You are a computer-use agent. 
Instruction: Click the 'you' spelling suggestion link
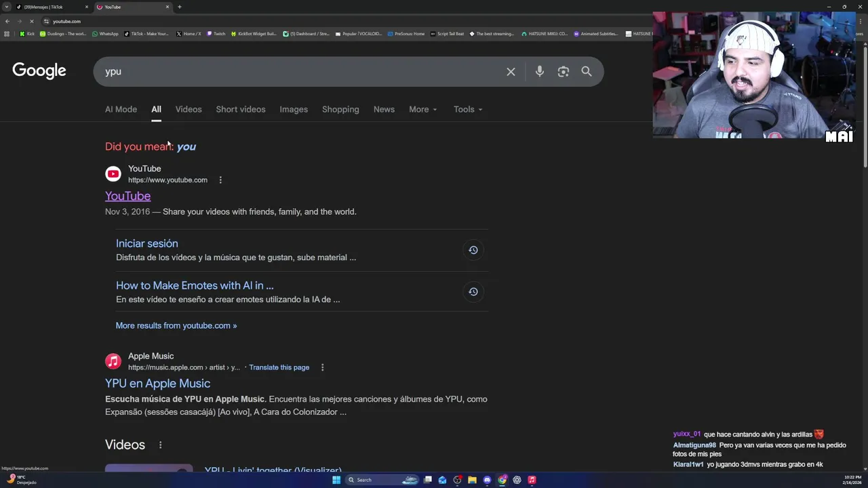tap(186, 146)
